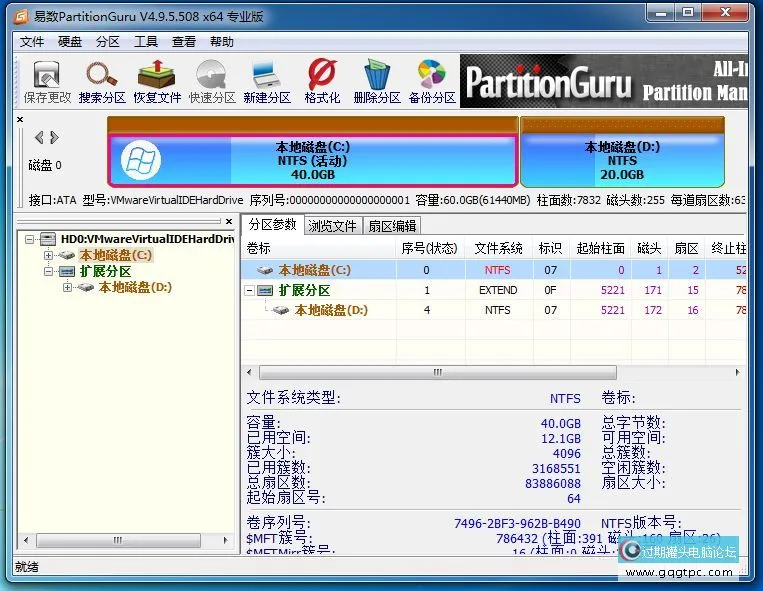Open the 分区 menu

(108, 42)
